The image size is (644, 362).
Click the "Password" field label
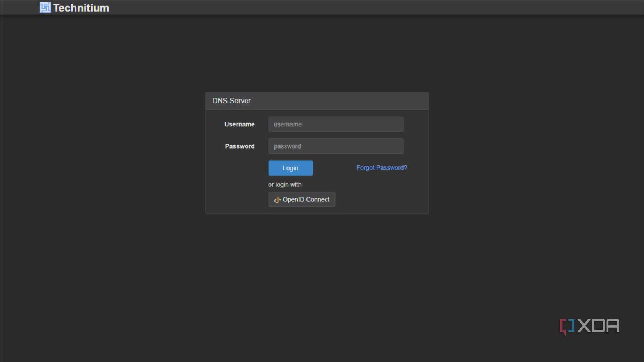pos(240,146)
